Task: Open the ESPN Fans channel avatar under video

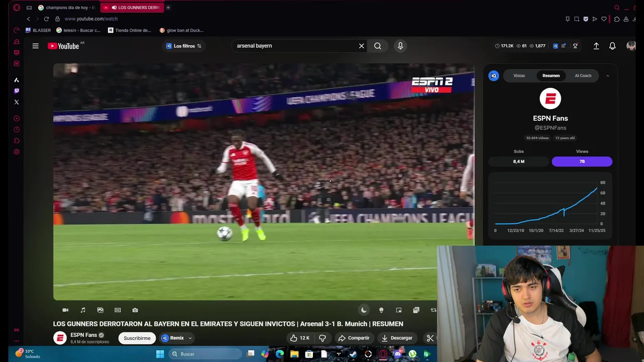Action: click(x=60, y=338)
